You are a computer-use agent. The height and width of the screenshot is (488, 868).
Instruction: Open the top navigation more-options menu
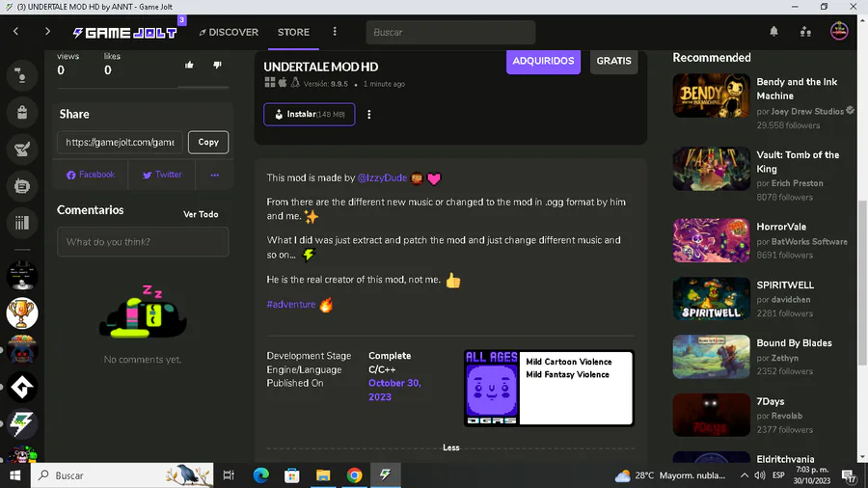pos(335,32)
